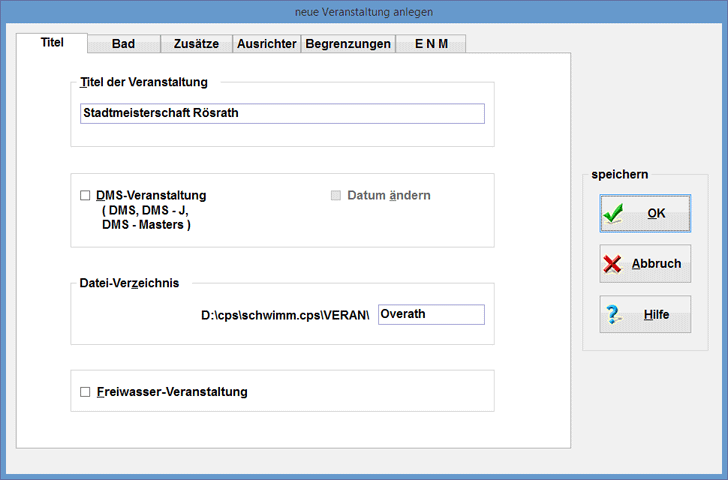Switch to the E N M tab
The width and height of the screenshot is (728, 480).
pos(430,44)
